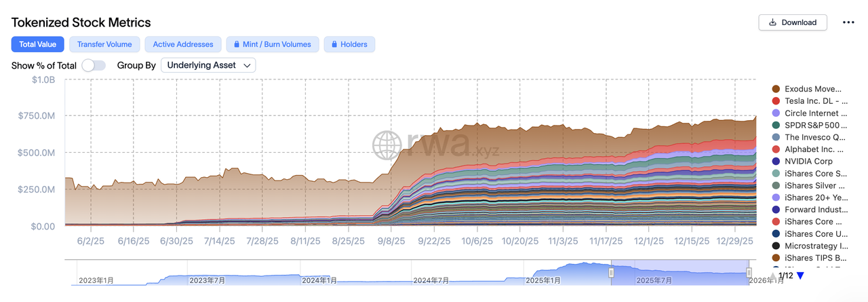Switch to Transfer Volume tab

click(104, 45)
